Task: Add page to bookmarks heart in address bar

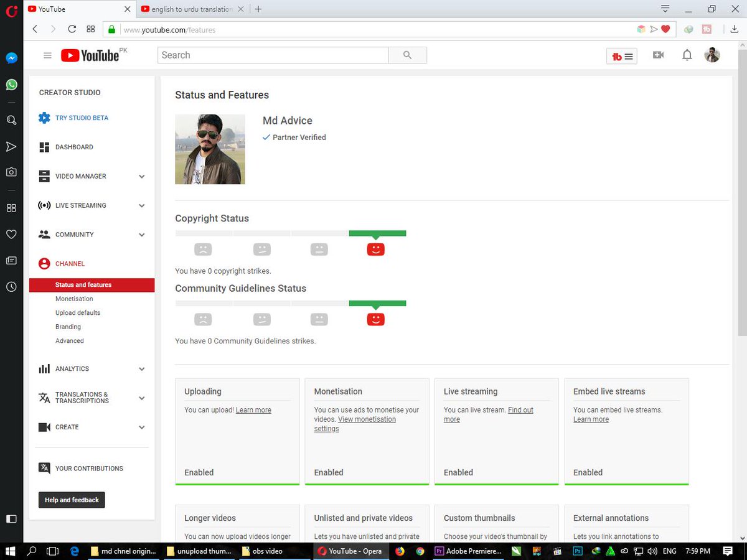Action: coord(665,29)
